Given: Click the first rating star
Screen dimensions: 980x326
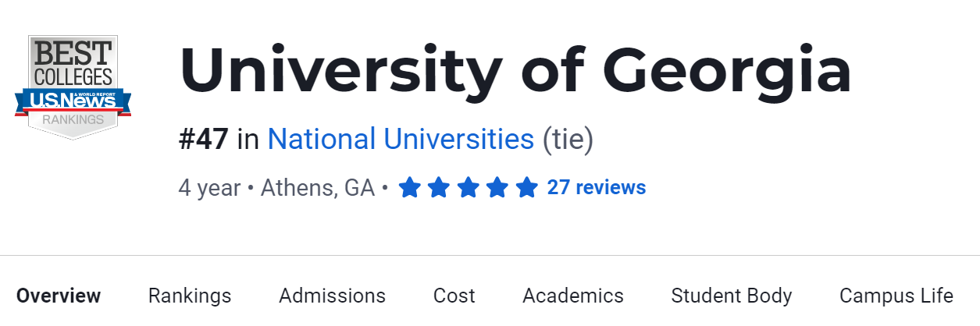Looking at the screenshot, I should coord(410,188).
